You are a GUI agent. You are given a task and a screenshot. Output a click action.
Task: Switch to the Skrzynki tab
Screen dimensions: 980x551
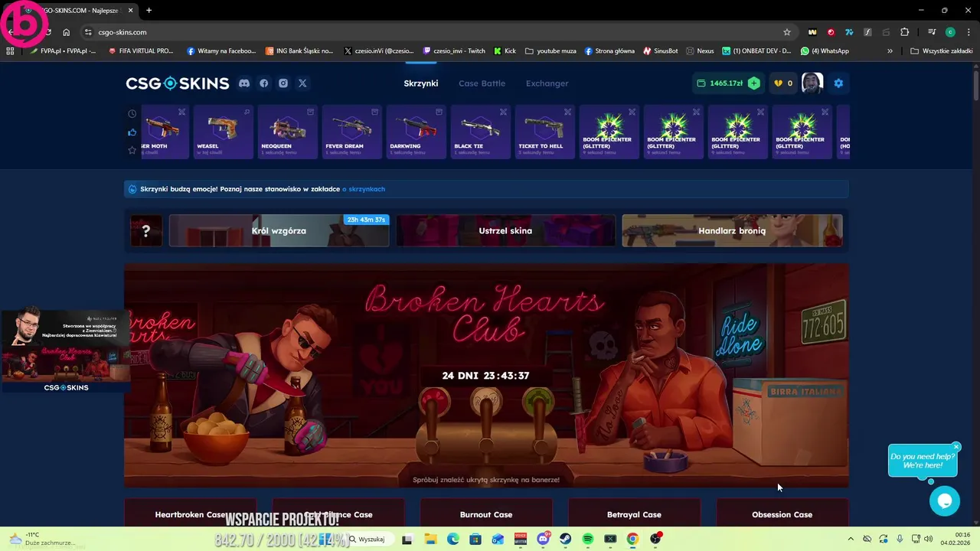(421, 83)
